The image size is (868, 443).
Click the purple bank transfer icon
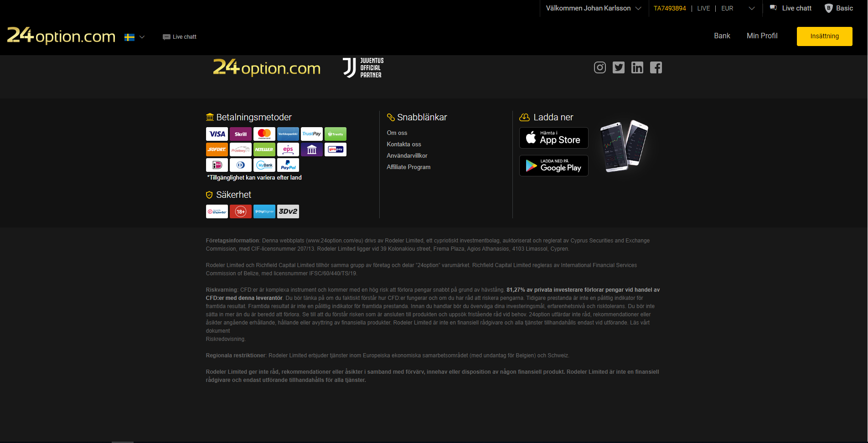pyautogui.click(x=312, y=149)
